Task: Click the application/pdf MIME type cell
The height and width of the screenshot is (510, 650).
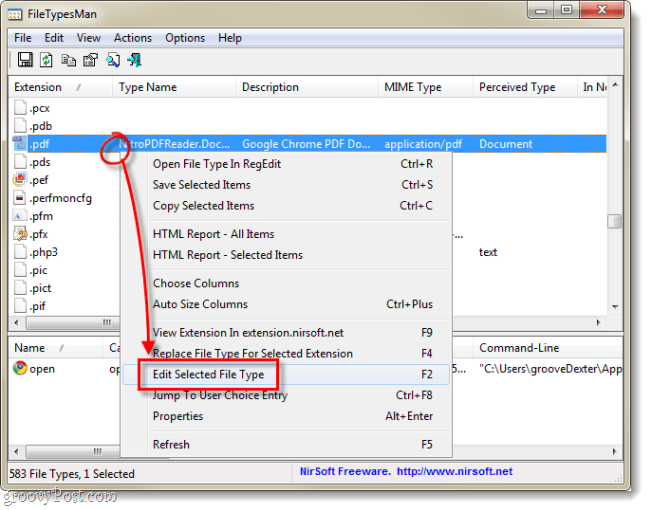Action: pyautogui.click(x=423, y=144)
